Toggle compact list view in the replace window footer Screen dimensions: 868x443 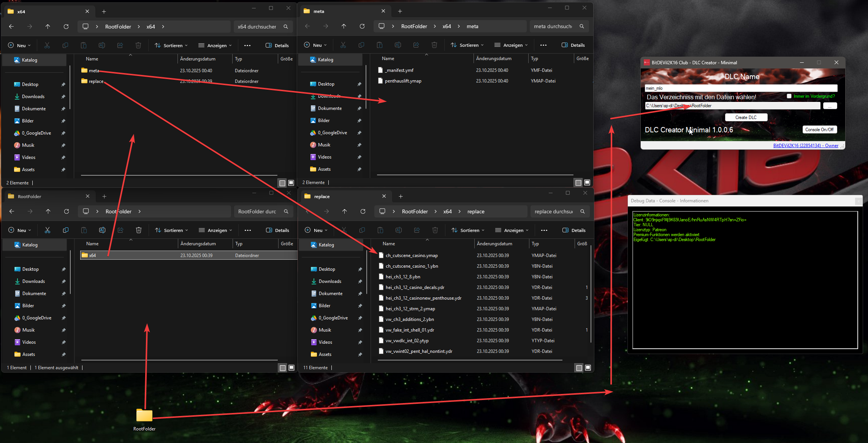coord(578,368)
